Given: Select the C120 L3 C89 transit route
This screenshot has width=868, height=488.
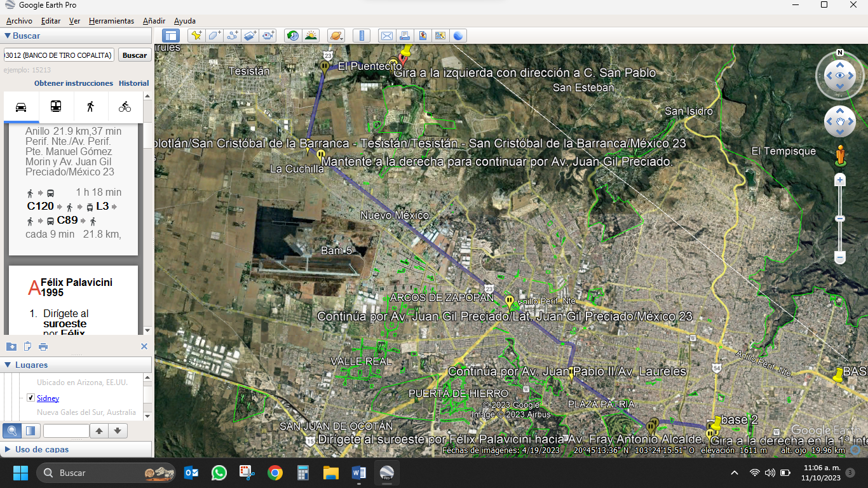Looking at the screenshot, I should coord(73,213).
